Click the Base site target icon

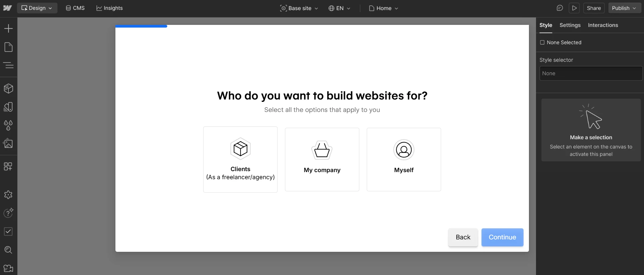[283, 8]
